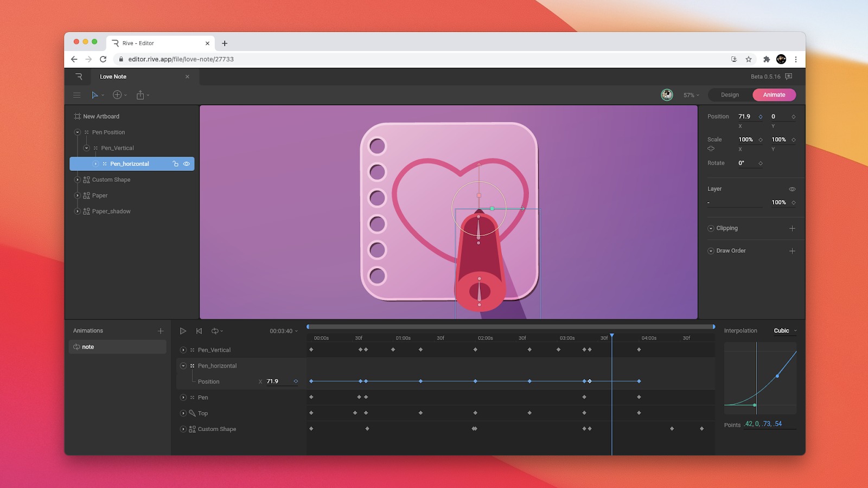Screen dimensions: 868x488
Task: Select the arrow selection tool
Action: (95, 95)
